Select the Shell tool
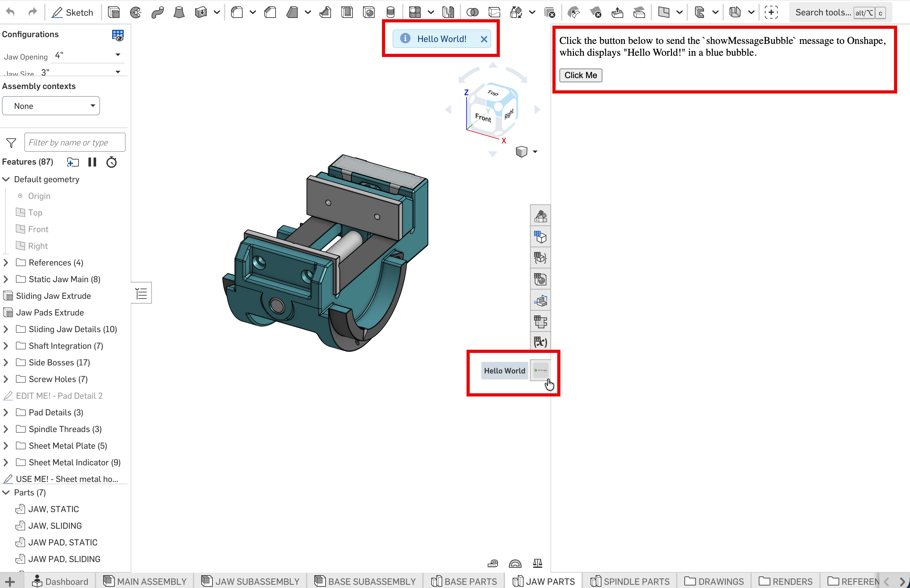 tap(346, 12)
